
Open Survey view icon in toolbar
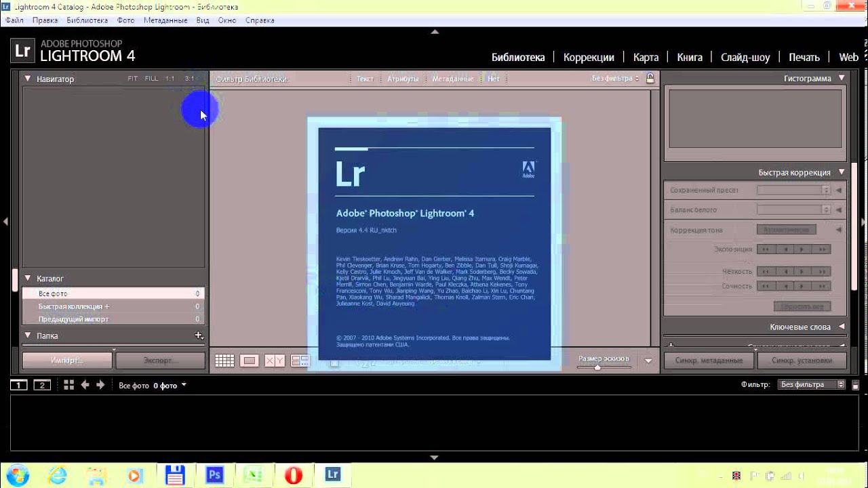coord(300,361)
